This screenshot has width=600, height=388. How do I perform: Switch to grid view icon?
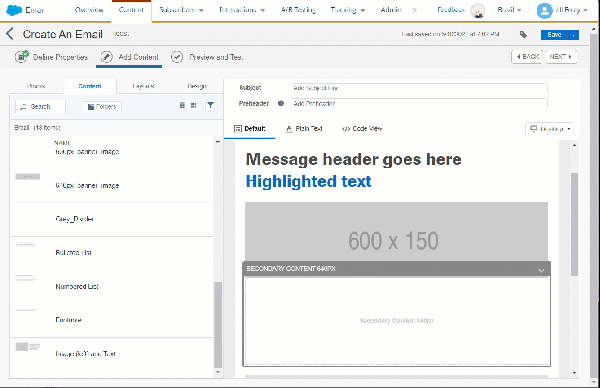click(194, 105)
